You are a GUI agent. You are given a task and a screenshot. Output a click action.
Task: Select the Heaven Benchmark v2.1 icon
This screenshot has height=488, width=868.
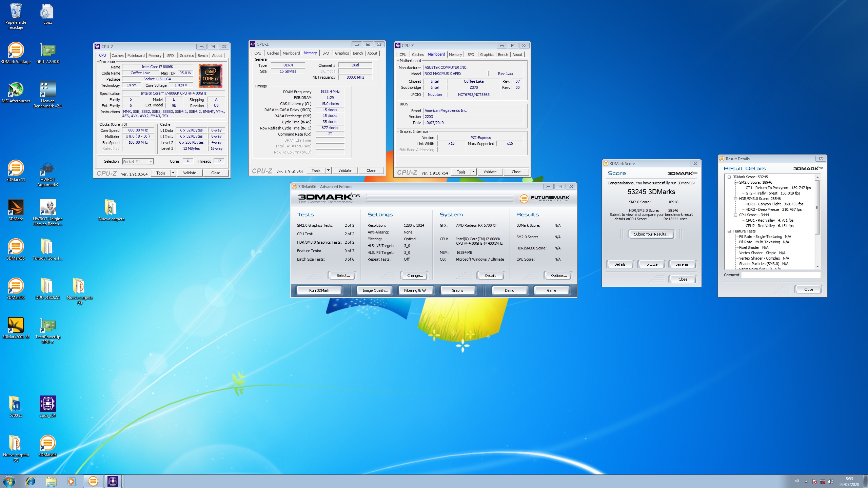(x=47, y=95)
